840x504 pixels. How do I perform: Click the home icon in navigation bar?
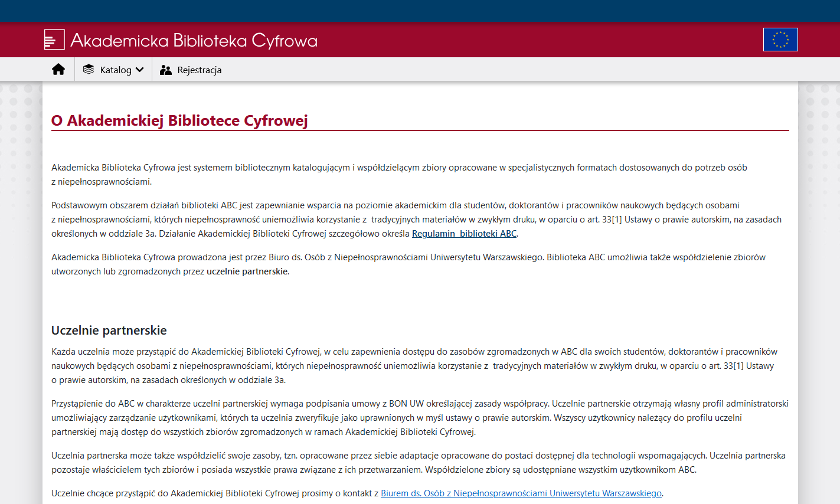click(x=58, y=70)
